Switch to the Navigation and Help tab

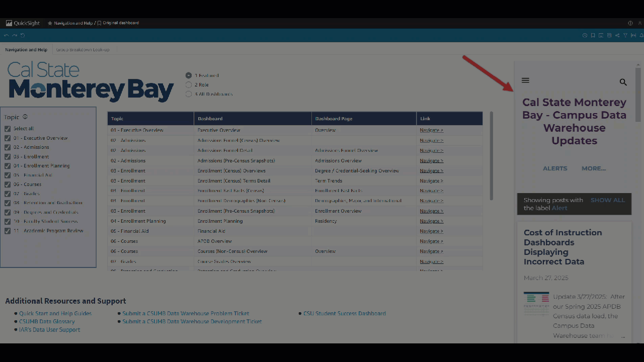pyautogui.click(x=26, y=50)
